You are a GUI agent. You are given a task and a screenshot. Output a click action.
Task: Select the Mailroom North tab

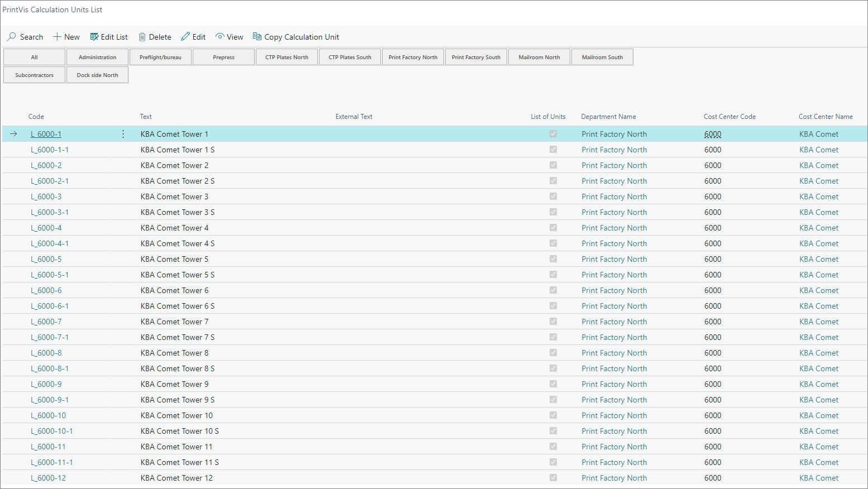point(540,57)
